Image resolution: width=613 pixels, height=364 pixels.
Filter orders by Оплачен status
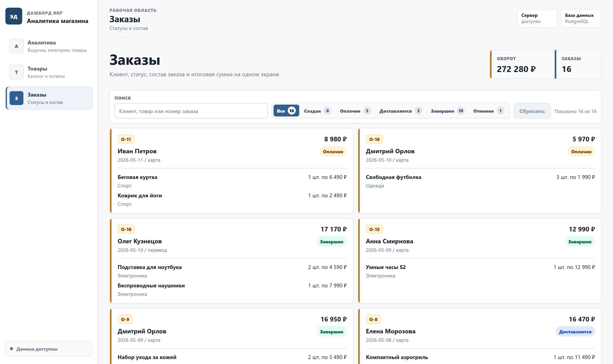[355, 111]
